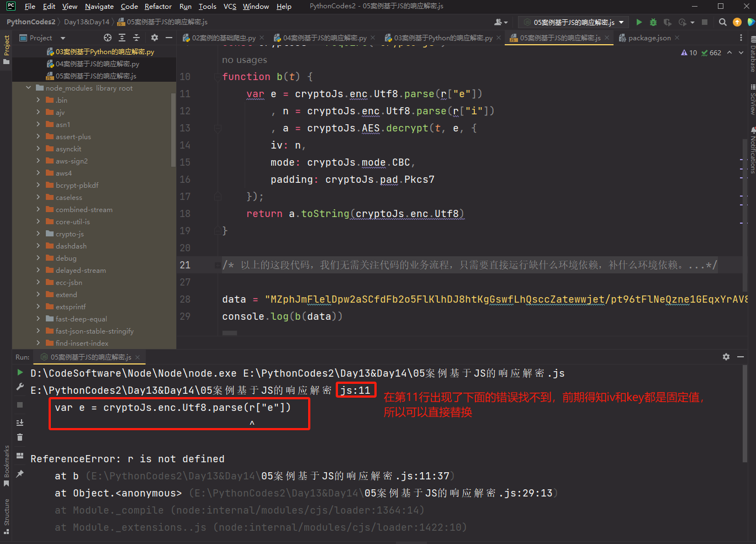Close the Run panel's 05案例 tab

138,357
